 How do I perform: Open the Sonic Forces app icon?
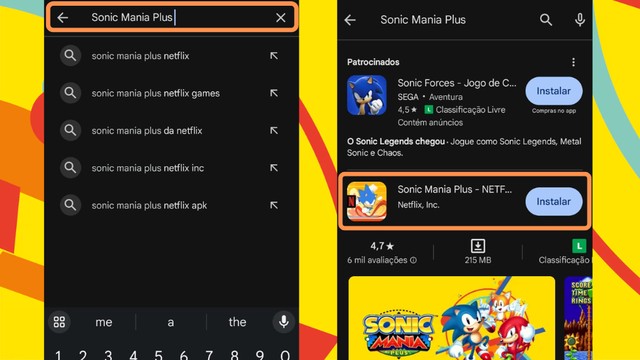367,95
